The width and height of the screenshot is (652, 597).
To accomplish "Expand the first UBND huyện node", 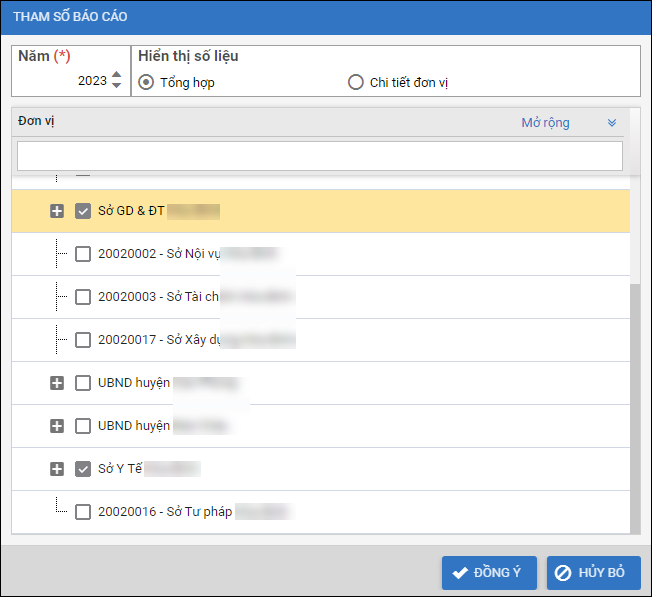I will (57, 383).
